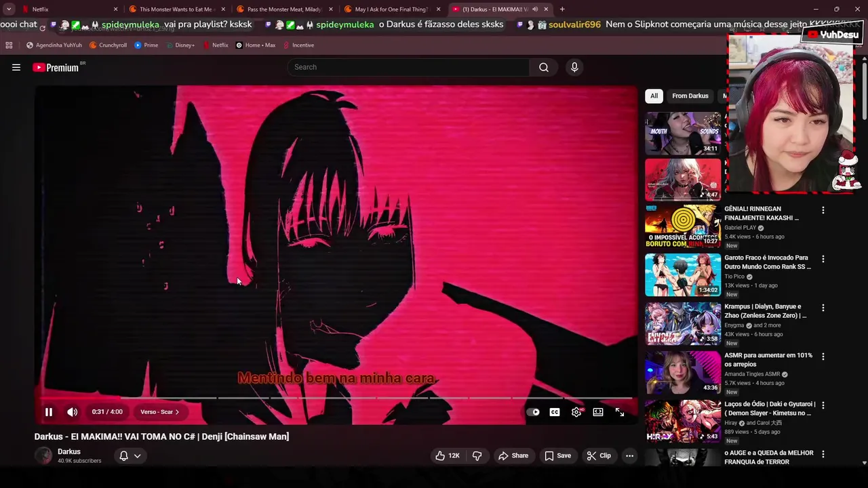Open 'Laços de Ódio | Daki e Gyutaro' video
This screenshot has height=488, width=868.
[770, 409]
